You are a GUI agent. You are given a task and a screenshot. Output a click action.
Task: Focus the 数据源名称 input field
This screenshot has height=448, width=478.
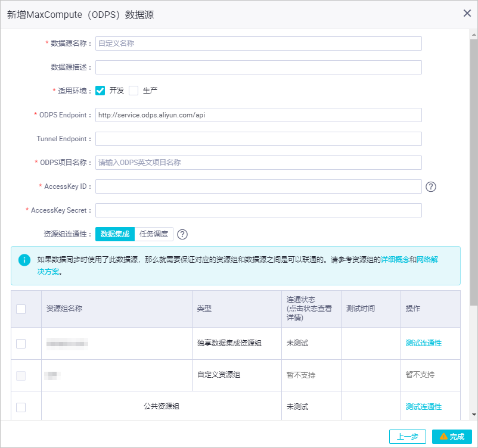(x=259, y=43)
